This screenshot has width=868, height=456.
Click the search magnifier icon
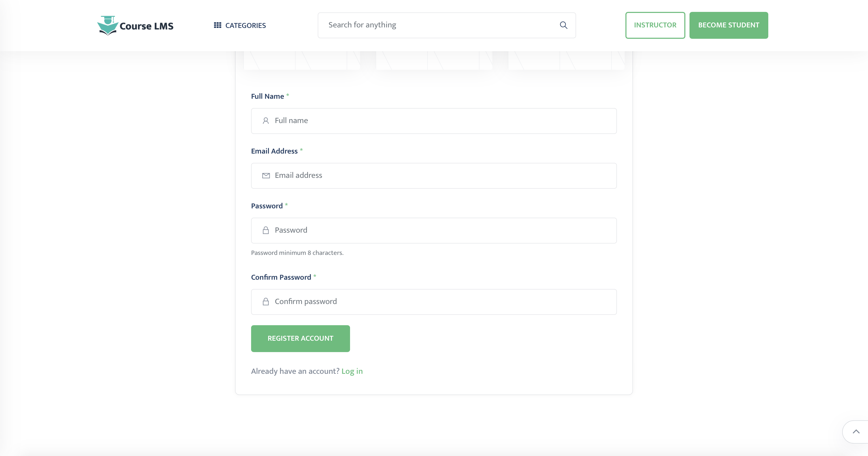[x=563, y=25]
